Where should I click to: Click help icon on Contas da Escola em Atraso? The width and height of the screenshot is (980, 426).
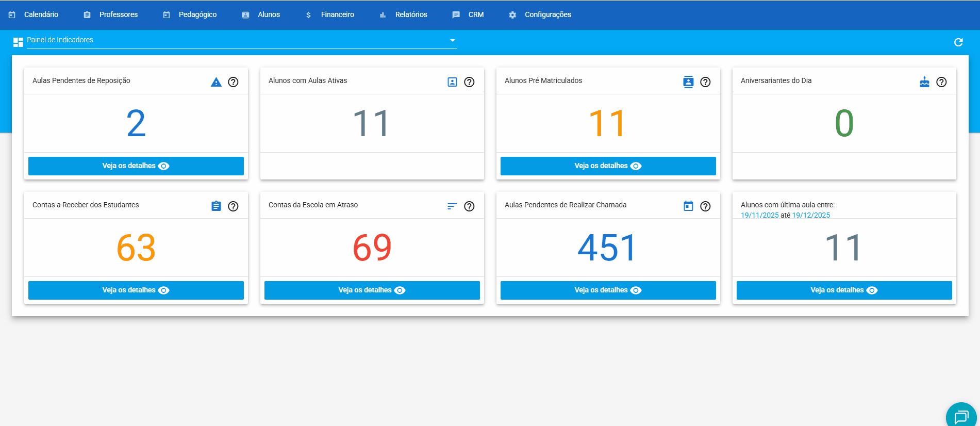pyautogui.click(x=469, y=206)
